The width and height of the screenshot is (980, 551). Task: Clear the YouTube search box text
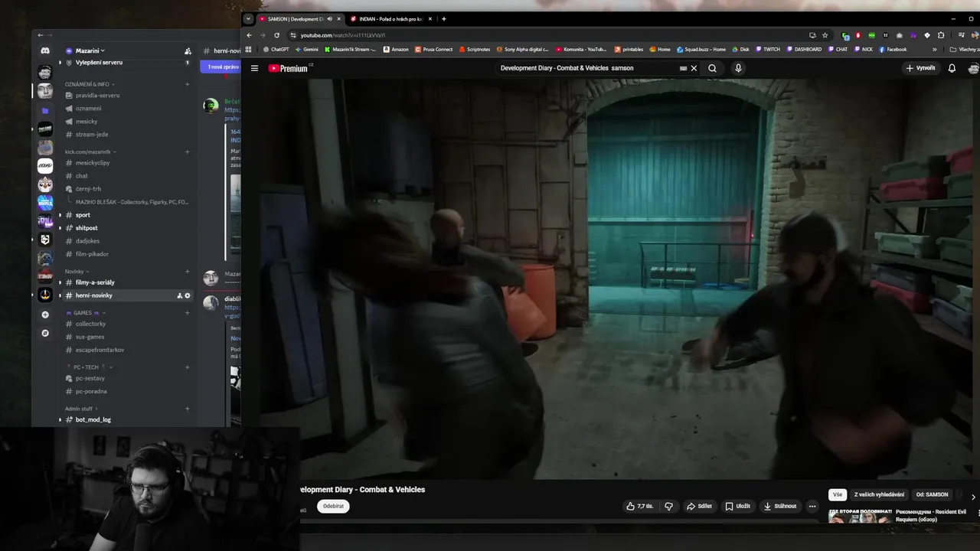[x=694, y=68]
